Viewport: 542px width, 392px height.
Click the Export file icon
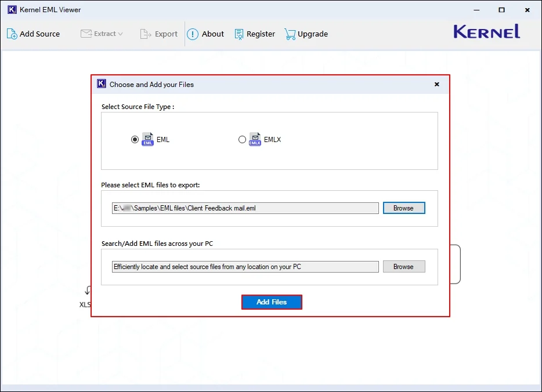[146, 34]
